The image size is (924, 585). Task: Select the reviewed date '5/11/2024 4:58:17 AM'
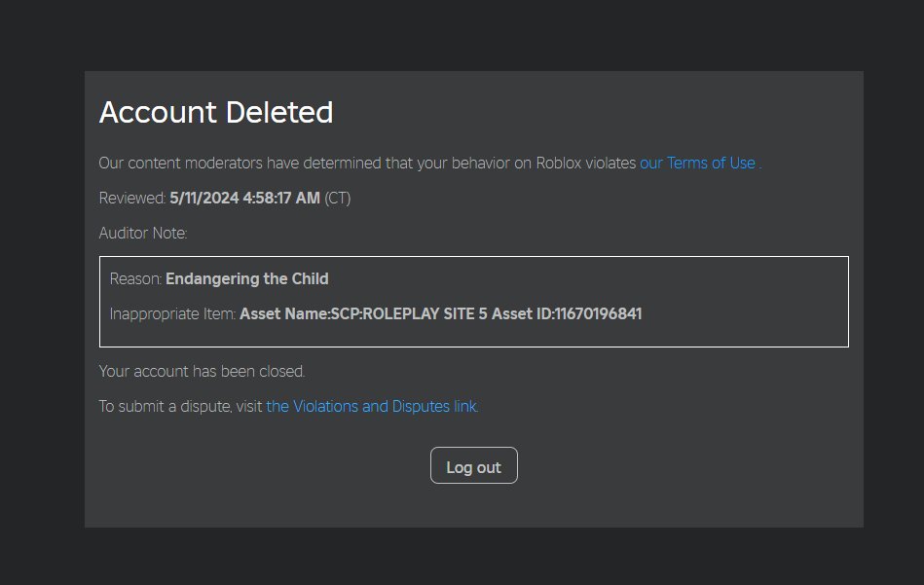[x=244, y=198]
